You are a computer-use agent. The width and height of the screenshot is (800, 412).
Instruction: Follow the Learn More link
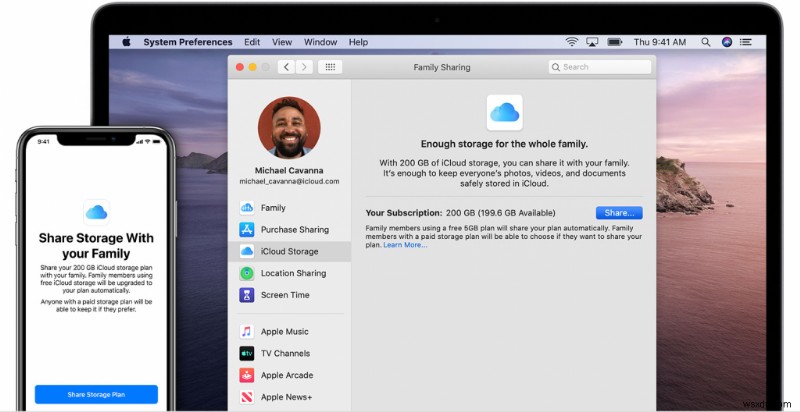click(404, 245)
